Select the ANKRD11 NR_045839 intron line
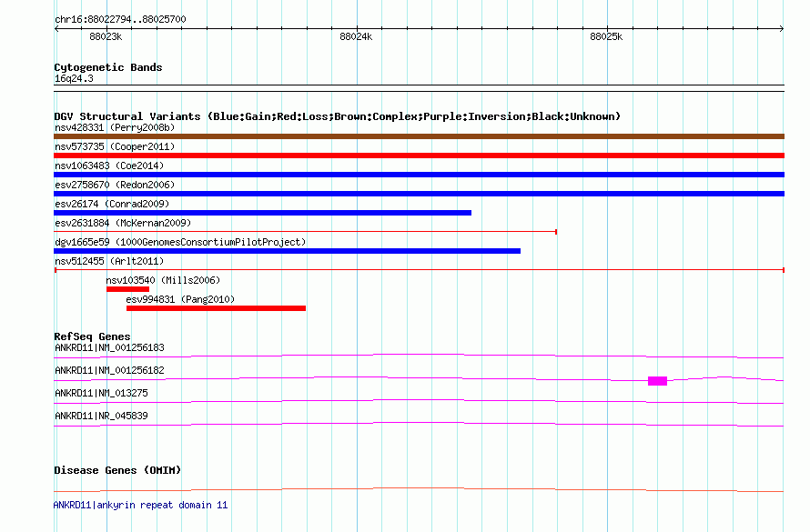 419,424
